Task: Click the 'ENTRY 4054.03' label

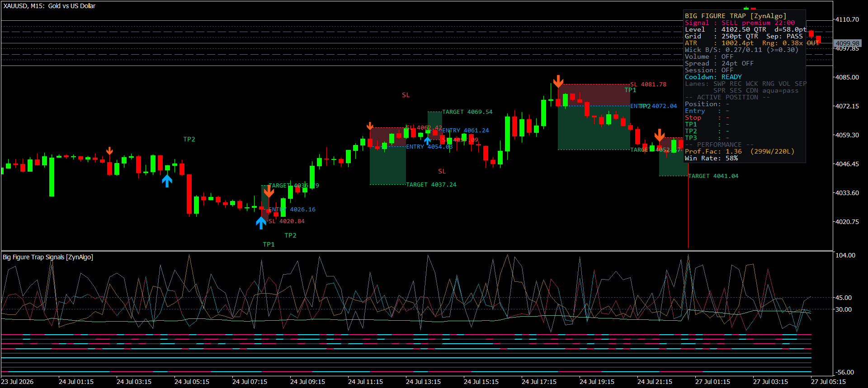Action: click(x=429, y=147)
